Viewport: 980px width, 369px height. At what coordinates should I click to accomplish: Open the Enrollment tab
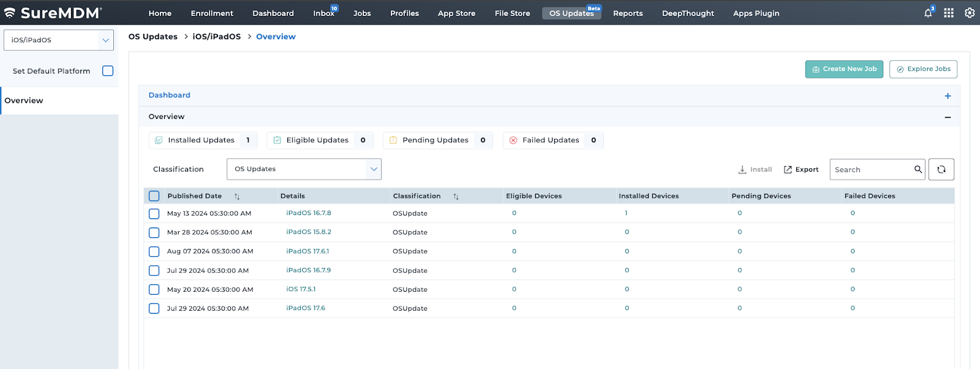pyautogui.click(x=212, y=13)
